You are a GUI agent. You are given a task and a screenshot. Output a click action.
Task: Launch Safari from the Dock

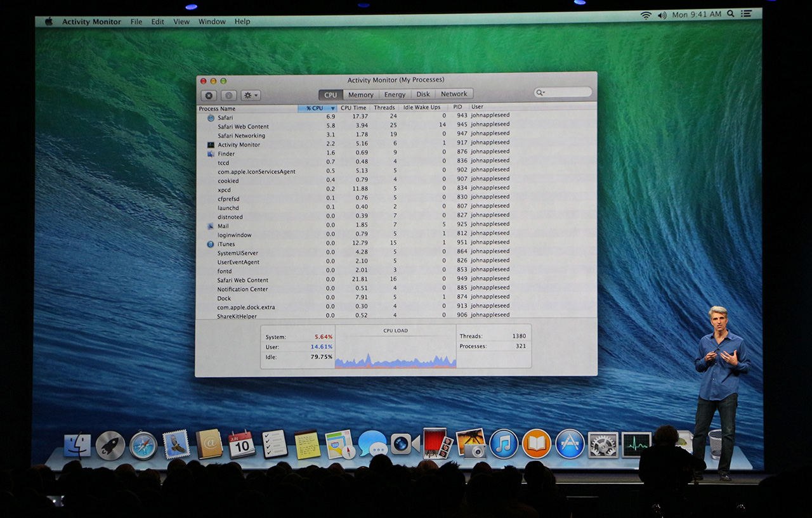pyautogui.click(x=143, y=445)
